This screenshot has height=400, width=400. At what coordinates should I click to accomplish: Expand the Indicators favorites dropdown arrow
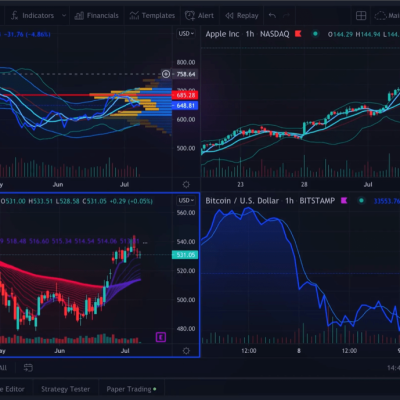(64, 15)
